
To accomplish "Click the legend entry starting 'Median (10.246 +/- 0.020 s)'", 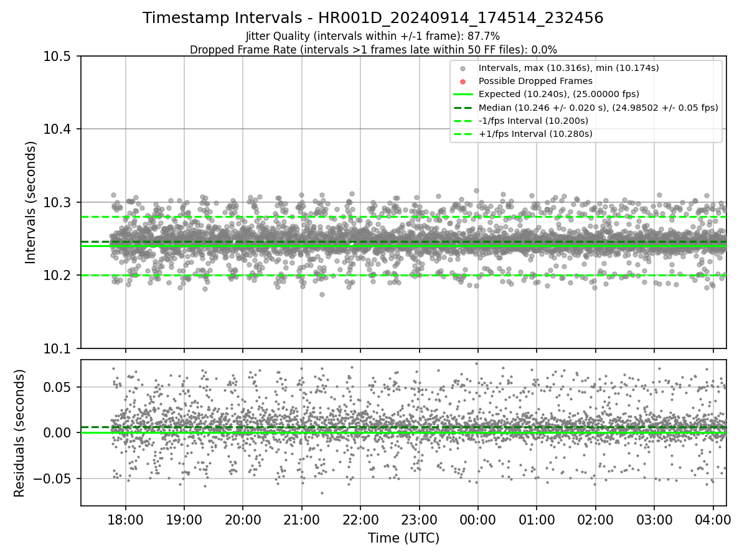I will coord(598,107).
